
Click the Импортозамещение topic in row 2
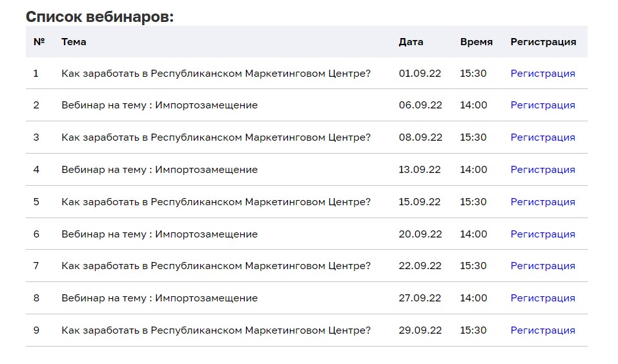[160, 105]
